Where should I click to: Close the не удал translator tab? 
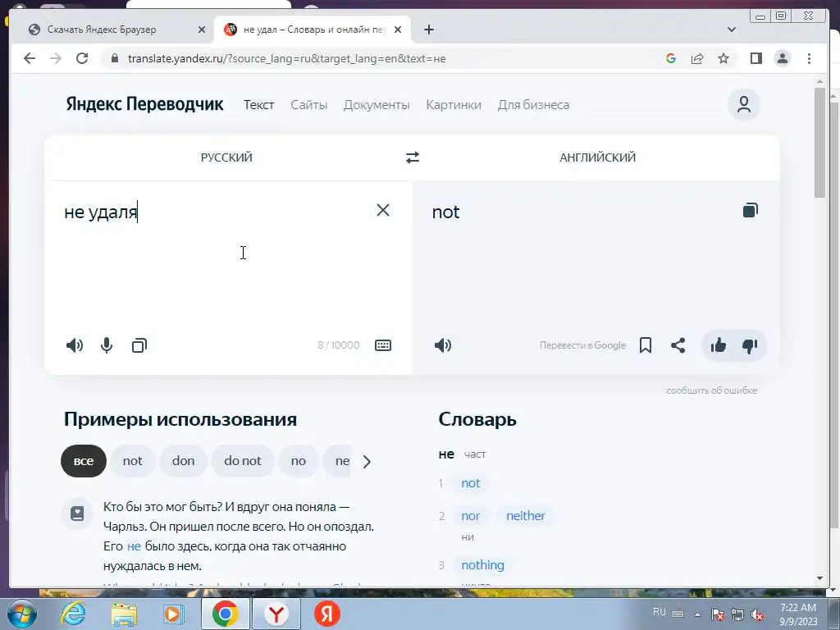pos(398,30)
